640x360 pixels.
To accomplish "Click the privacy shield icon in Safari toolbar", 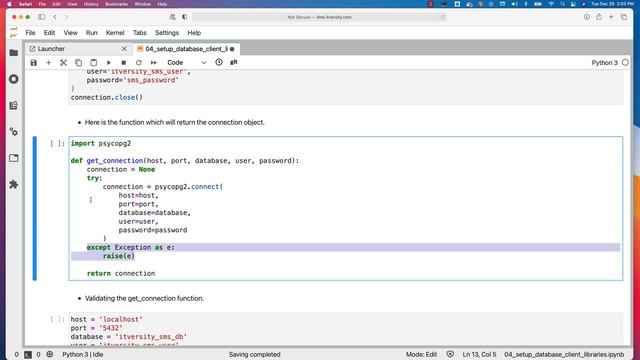I will tap(184, 17).
